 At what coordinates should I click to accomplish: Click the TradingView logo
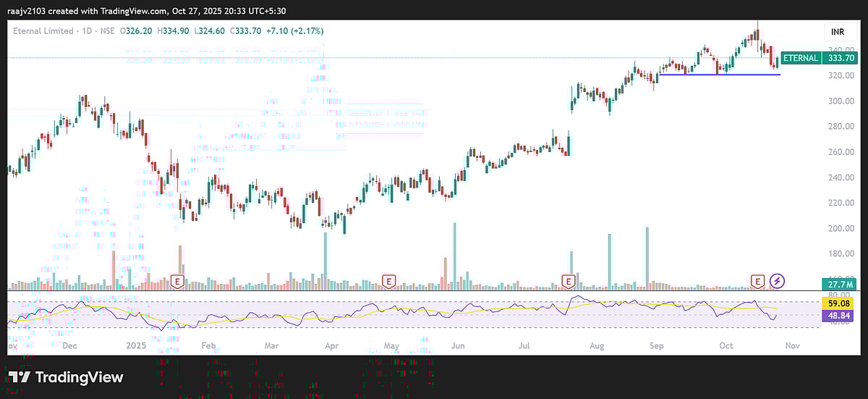66,377
